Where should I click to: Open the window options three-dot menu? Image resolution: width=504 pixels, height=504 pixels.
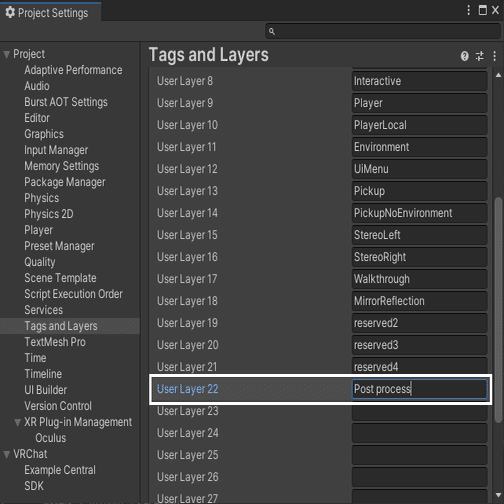coord(468,10)
